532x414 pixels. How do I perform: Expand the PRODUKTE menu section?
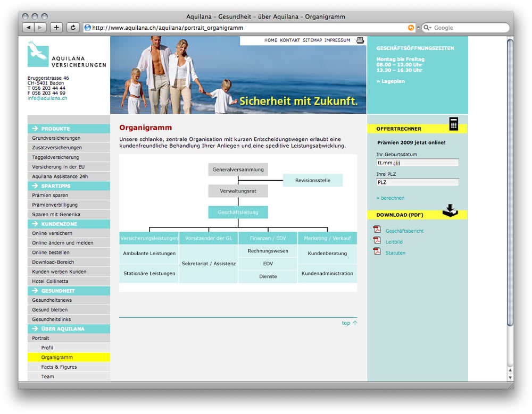[69, 129]
